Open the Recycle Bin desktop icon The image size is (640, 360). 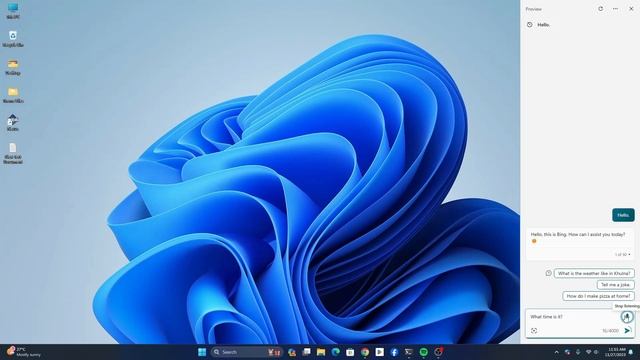(13, 39)
